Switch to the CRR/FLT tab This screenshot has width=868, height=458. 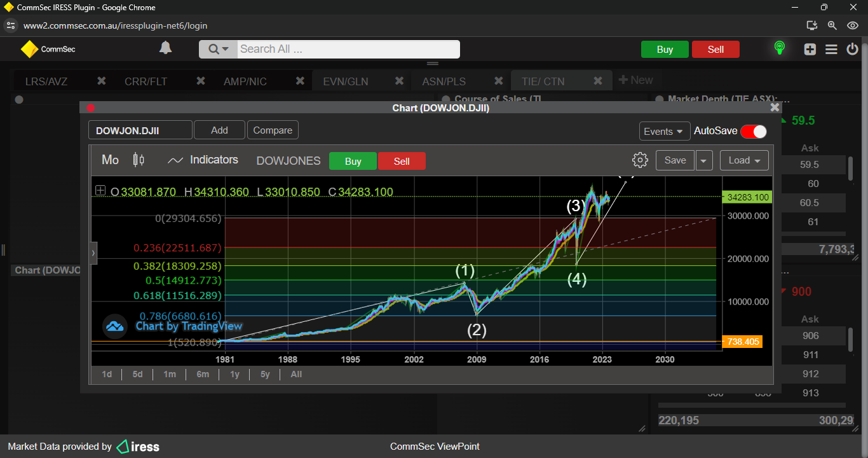[146, 81]
